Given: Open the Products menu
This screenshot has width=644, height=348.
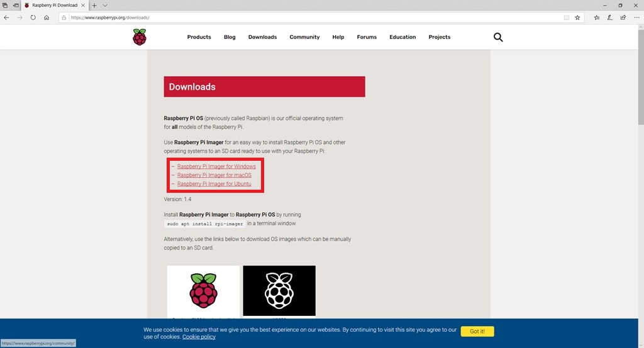Looking at the screenshot, I should coord(199,37).
